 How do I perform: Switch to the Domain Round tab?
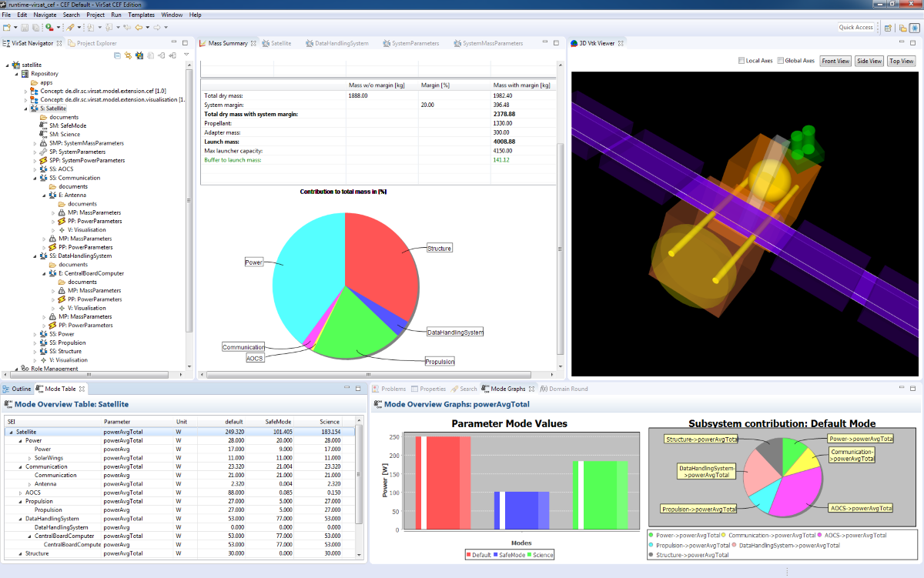pos(568,389)
